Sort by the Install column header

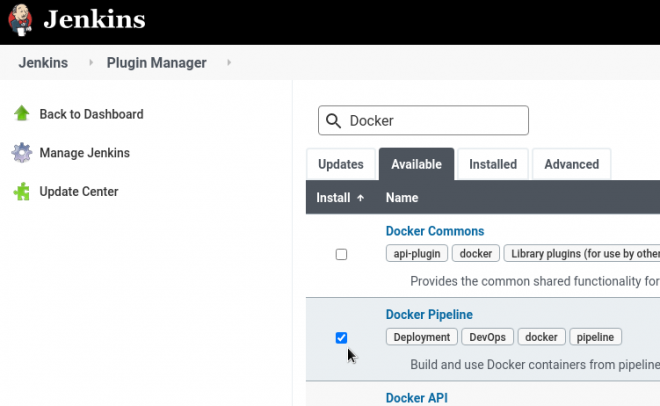(340, 198)
